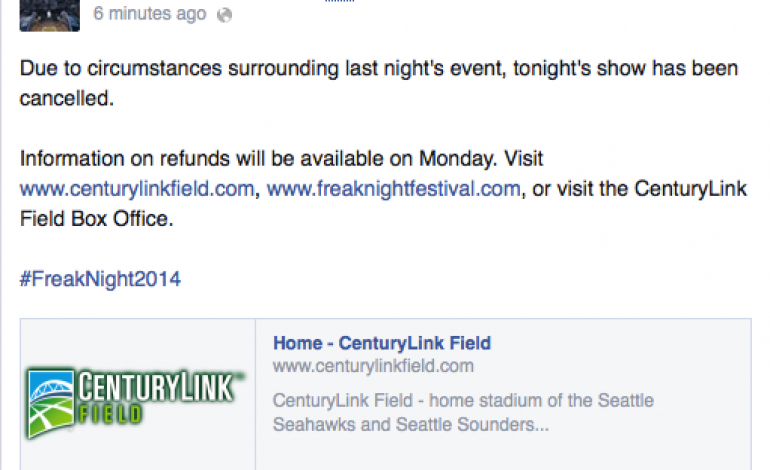Viewport: 770px width, 470px height.
Task: Open the "Home - CenturyLink Field" preview title
Action: [382, 343]
